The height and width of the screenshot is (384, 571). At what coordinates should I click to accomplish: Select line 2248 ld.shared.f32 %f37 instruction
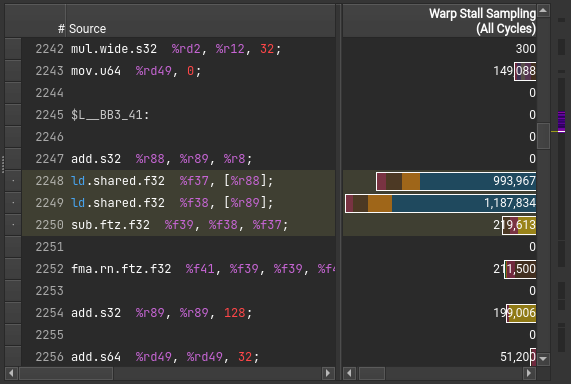coord(178,181)
